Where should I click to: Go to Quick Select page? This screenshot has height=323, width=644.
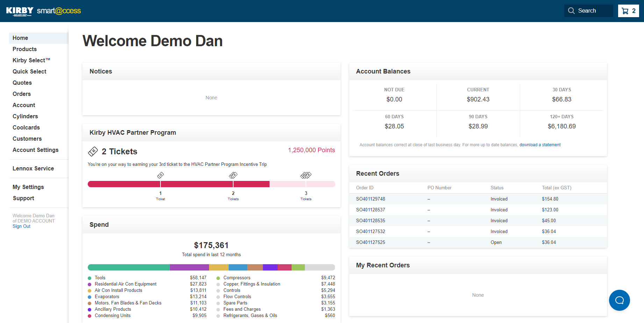click(29, 71)
